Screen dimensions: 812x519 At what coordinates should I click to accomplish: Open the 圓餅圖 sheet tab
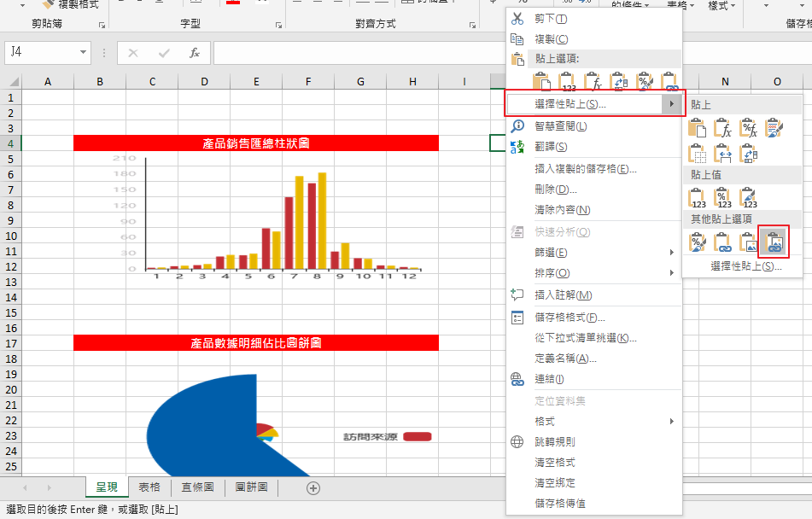250,487
